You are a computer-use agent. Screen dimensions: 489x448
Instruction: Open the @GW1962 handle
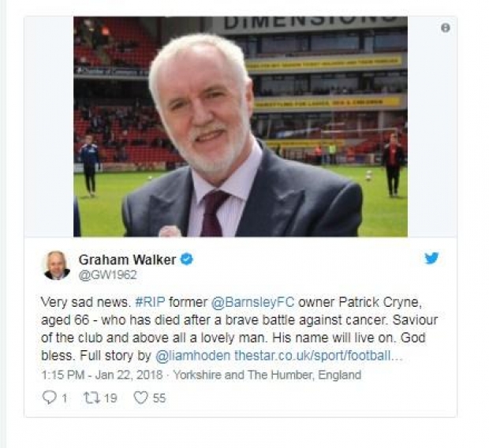[x=108, y=275]
